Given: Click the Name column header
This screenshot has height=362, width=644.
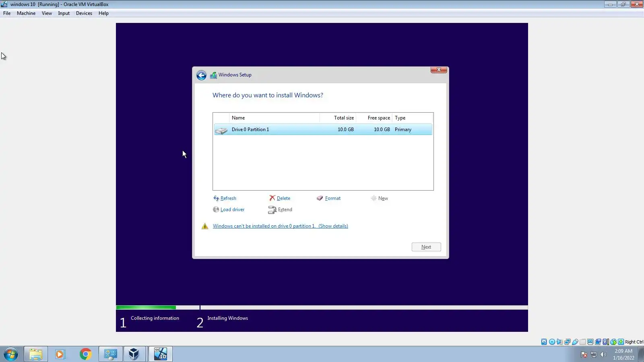Looking at the screenshot, I should (275, 118).
